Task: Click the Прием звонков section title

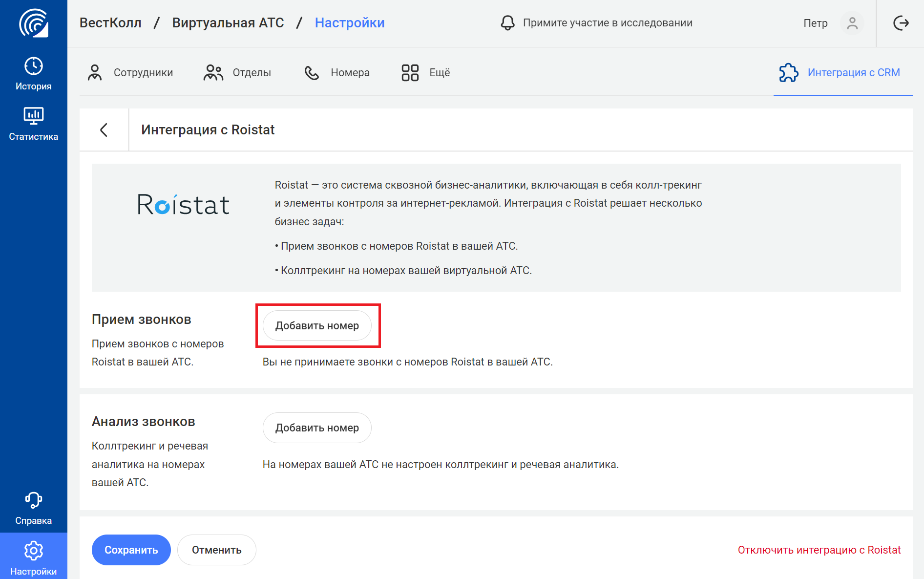Action: pyautogui.click(x=142, y=319)
